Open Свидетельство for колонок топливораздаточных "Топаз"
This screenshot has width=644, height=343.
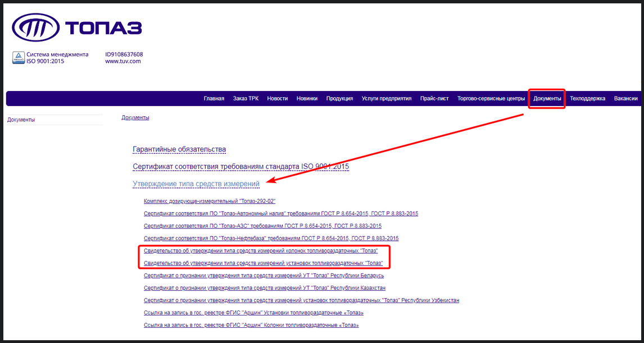(261, 251)
